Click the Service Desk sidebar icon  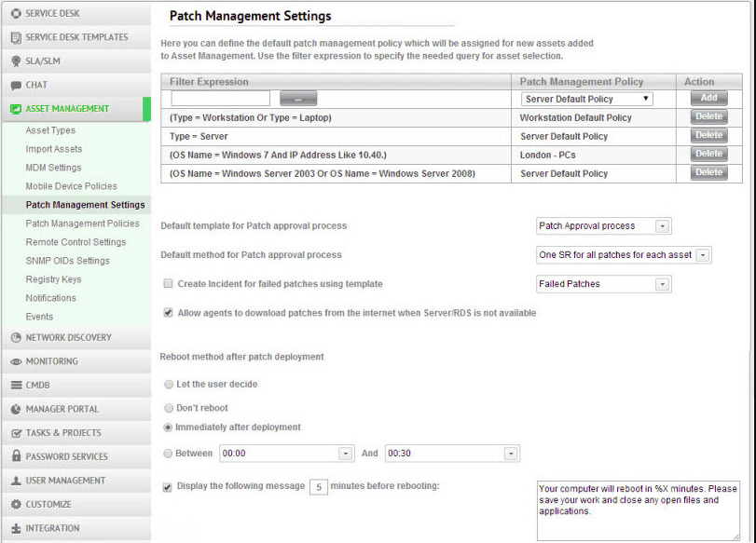click(x=16, y=13)
